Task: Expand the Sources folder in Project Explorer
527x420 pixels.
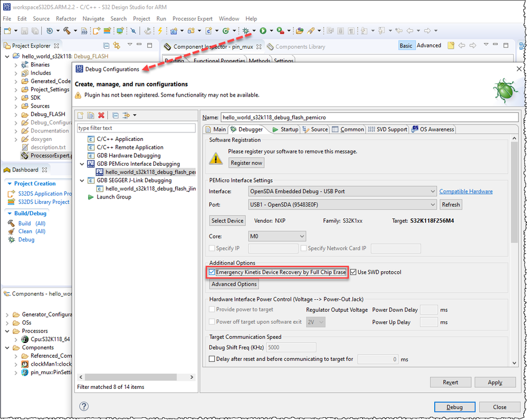Action: (16, 106)
